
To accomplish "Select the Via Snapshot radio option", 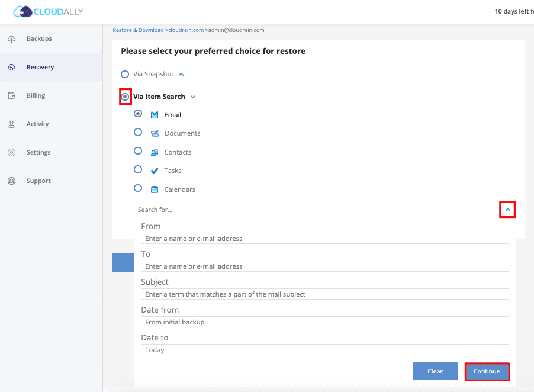I will [125, 74].
